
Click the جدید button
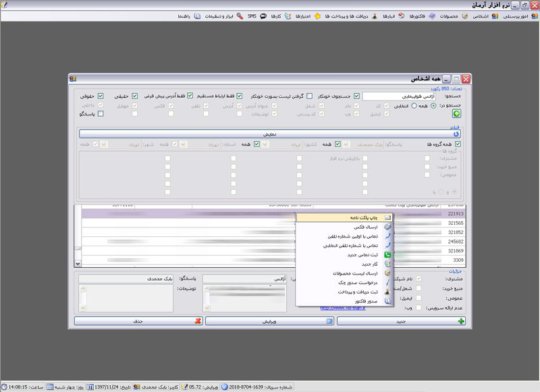click(x=401, y=321)
